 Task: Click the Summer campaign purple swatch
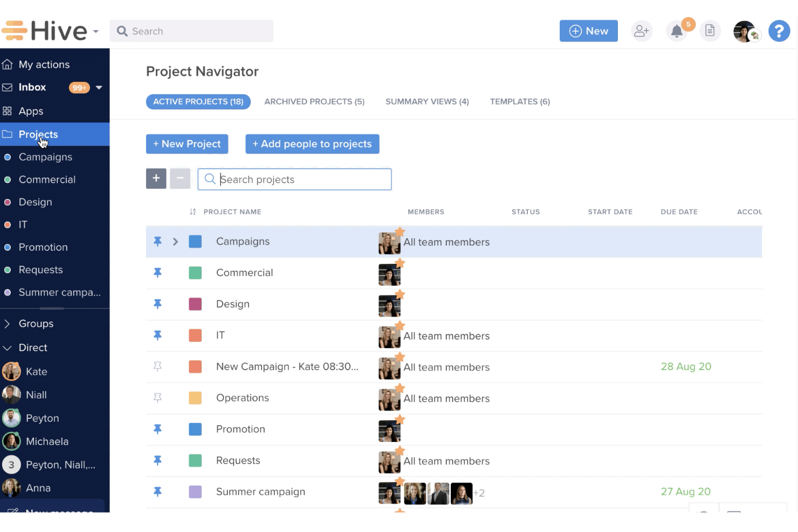click(x=195, y=492)
